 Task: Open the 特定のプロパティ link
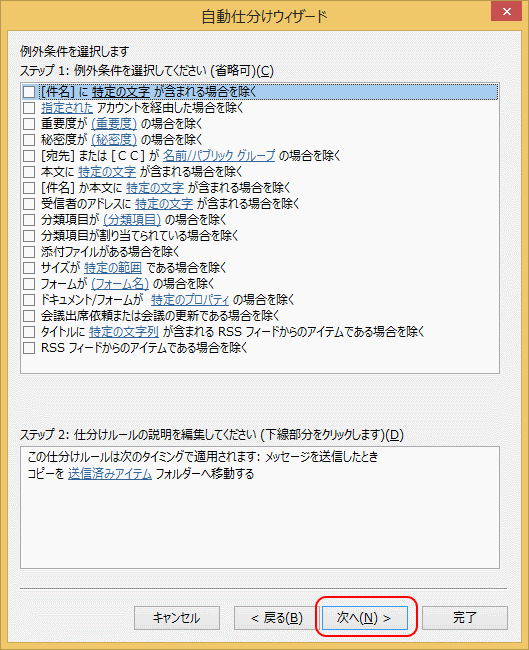pyautogui.click(x=190, y=299)
